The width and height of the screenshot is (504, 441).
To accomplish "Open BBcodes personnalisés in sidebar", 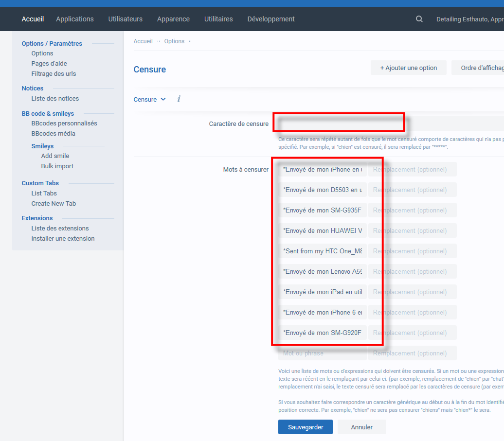I will (x=64, y=123).
